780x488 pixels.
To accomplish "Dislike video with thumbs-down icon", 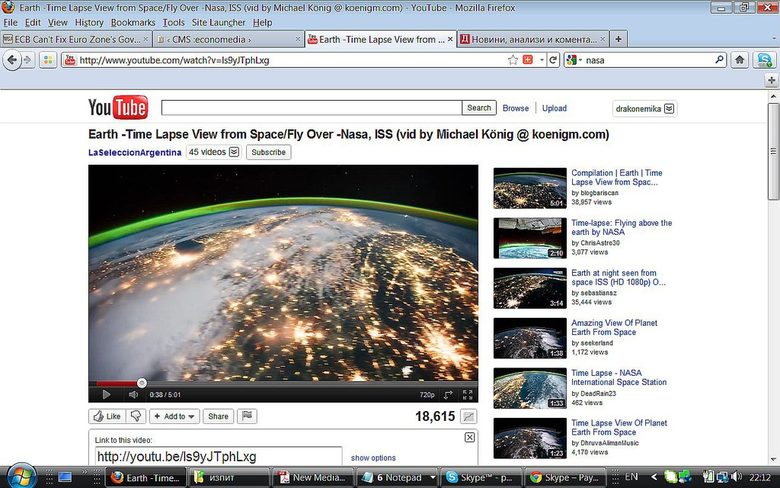I will pyautogui.click(x=136, y=416).
